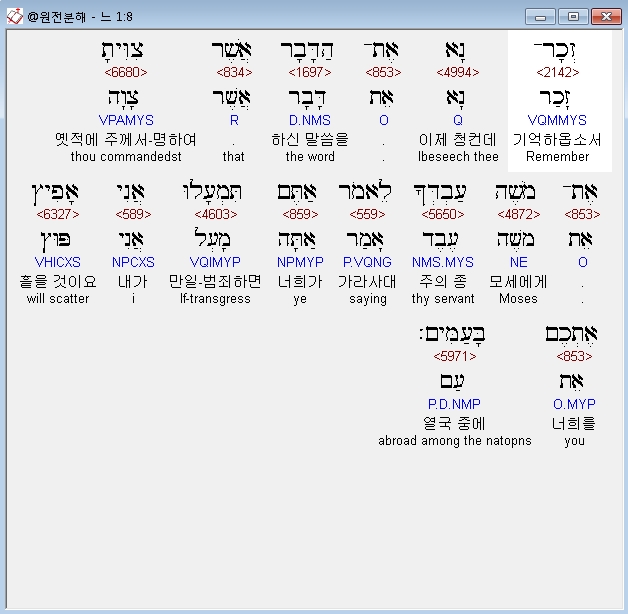Viewport: 628px width, 614px height.
Task: Click Strong's number <4994>
Action: coord(458,72)
